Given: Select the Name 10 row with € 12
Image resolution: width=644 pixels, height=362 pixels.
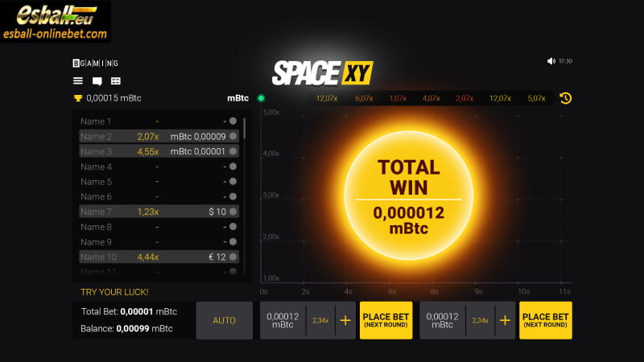Looking at the screenshot, I should coord(159,257).
